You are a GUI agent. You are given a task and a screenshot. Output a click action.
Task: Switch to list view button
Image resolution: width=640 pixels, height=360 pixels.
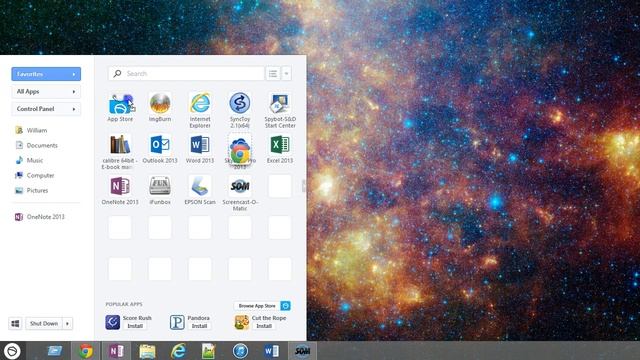273,73
